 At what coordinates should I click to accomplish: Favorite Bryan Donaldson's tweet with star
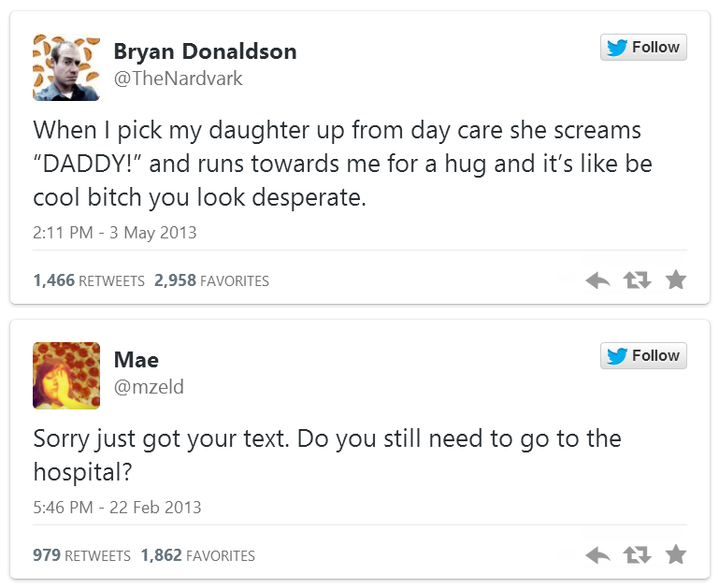(x=676, y=280)
